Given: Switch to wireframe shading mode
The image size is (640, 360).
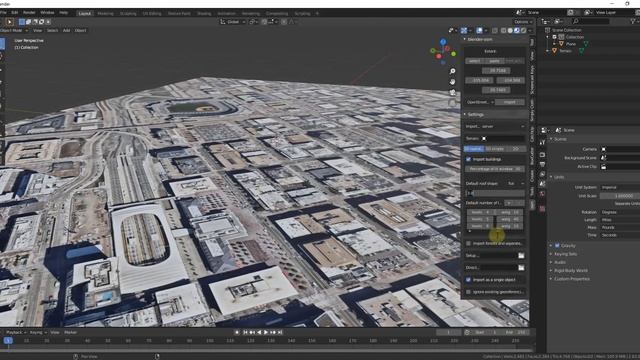Looking at the screenshot, I should (504, 30).
